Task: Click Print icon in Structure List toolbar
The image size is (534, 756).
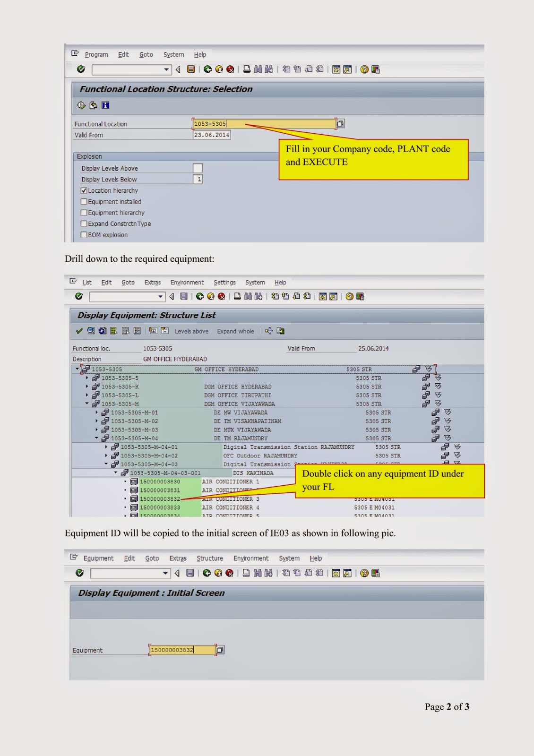Action: click(x=237, y=296)
